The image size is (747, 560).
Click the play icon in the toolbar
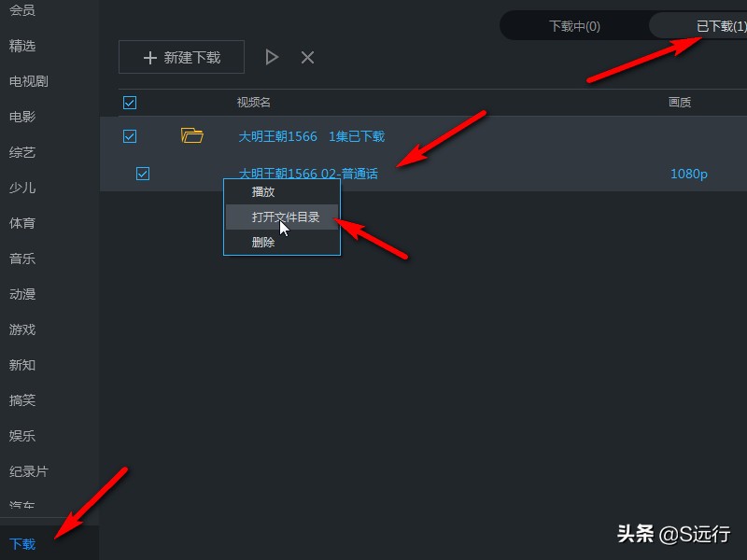coord(272,57)
